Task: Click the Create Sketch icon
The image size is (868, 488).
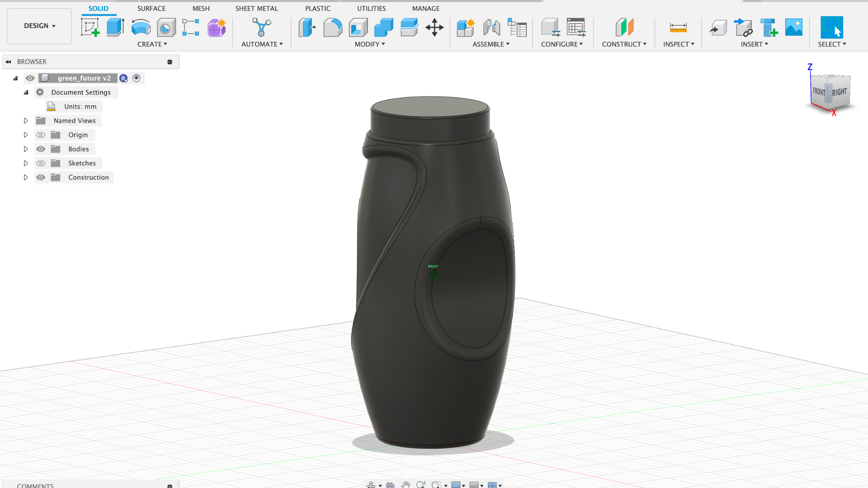Action: point(90,28)
